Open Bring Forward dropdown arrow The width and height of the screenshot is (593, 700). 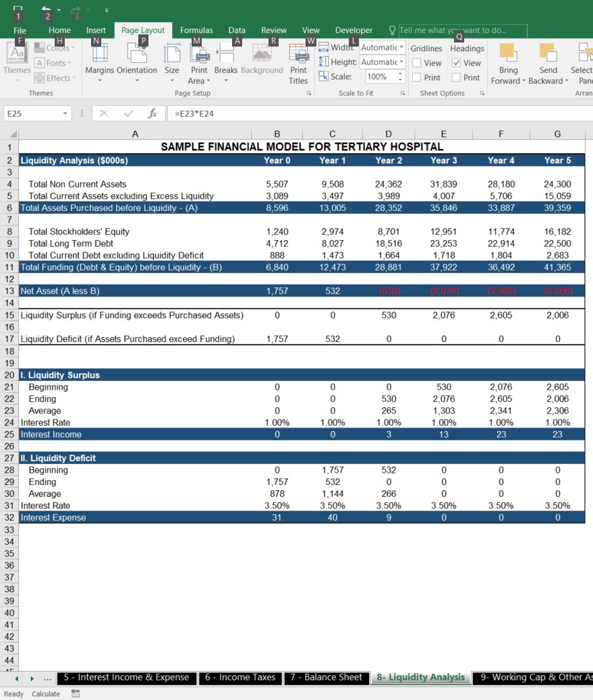(524, 81)
